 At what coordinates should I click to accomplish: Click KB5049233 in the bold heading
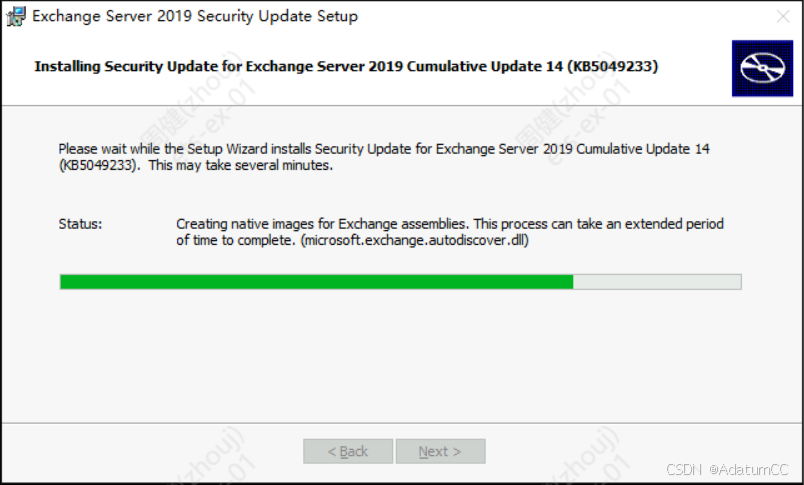pos(612,67)
